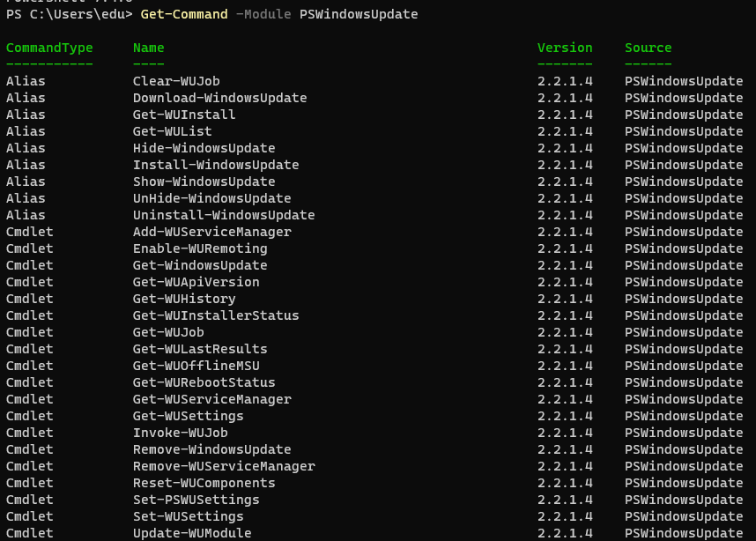
Task: Click version 2.2.1.4 in Get-WUHistory row
Action: pyautogui.click(x=565, y=299)
